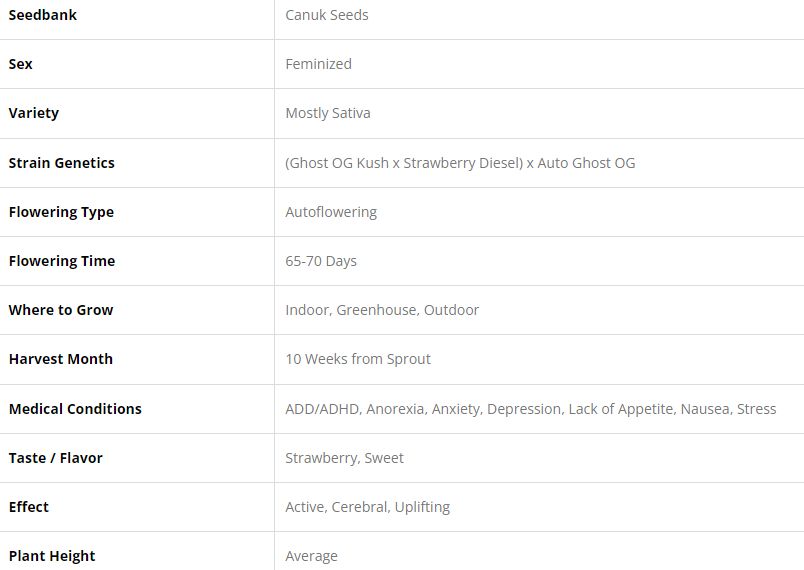
Task: Click the Canuk Seeds value text
Action: (327, 15)
